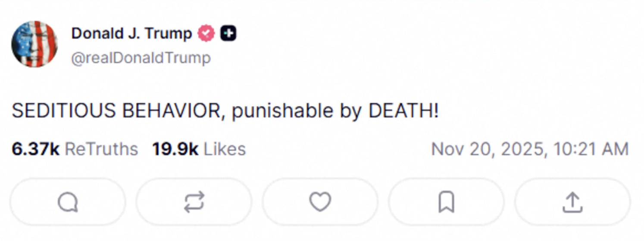The height and width of the screenshot is (241, 644).
Task: Click the 6.37k retruth count
Action: coord(36,149)
